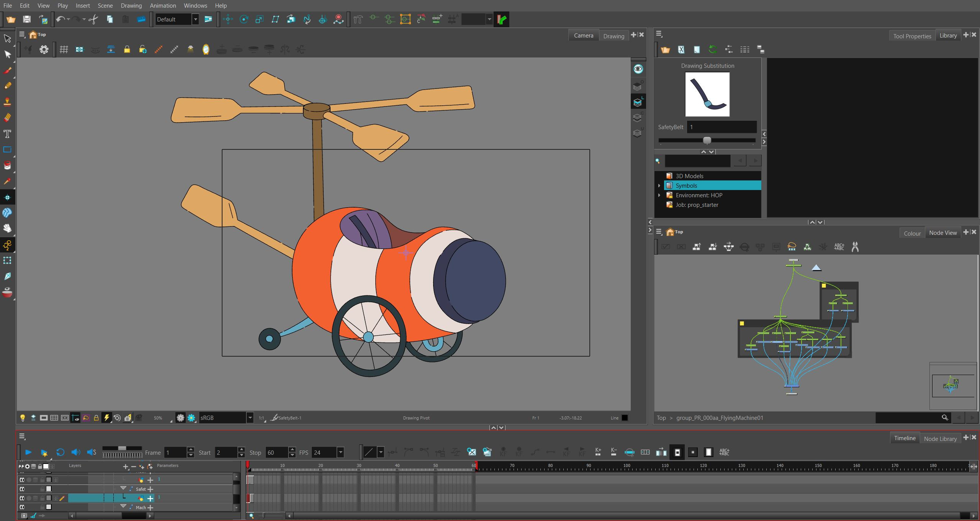The width and height of the screenshot is (980, 521).
Task: Click the Loop playback button
Action: pos(60,452)
